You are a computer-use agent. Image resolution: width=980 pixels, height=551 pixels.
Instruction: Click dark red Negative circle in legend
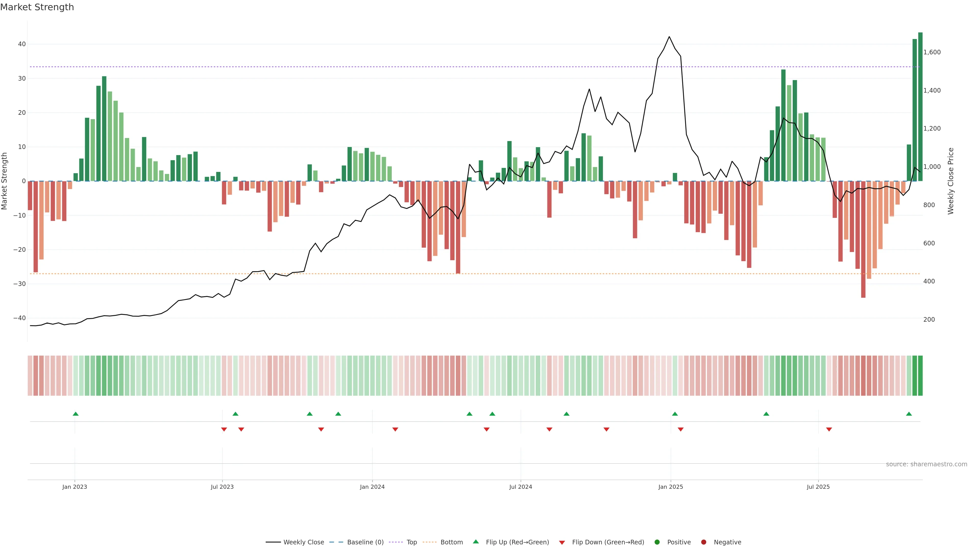(703, 542)
